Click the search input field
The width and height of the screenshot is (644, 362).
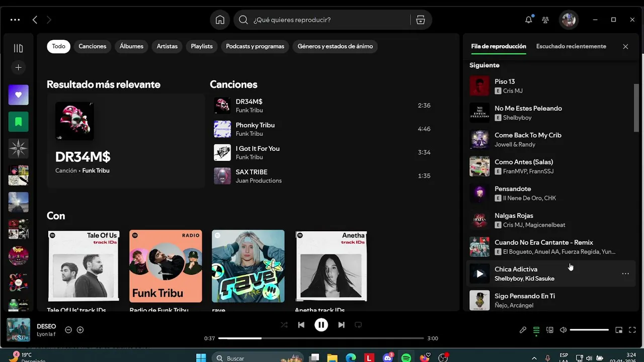point(322,20)
